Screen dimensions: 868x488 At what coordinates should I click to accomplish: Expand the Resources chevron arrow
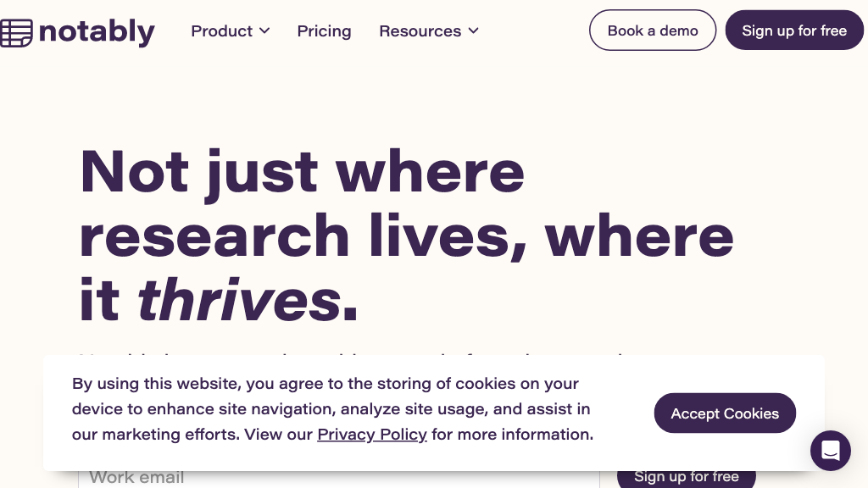click(473, 30)
